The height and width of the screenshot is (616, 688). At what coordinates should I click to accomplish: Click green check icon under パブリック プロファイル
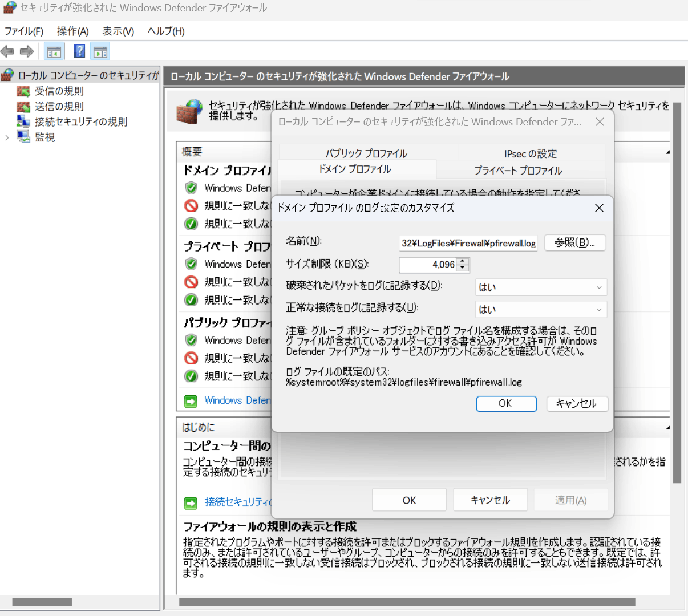click(x=191, y=376)
